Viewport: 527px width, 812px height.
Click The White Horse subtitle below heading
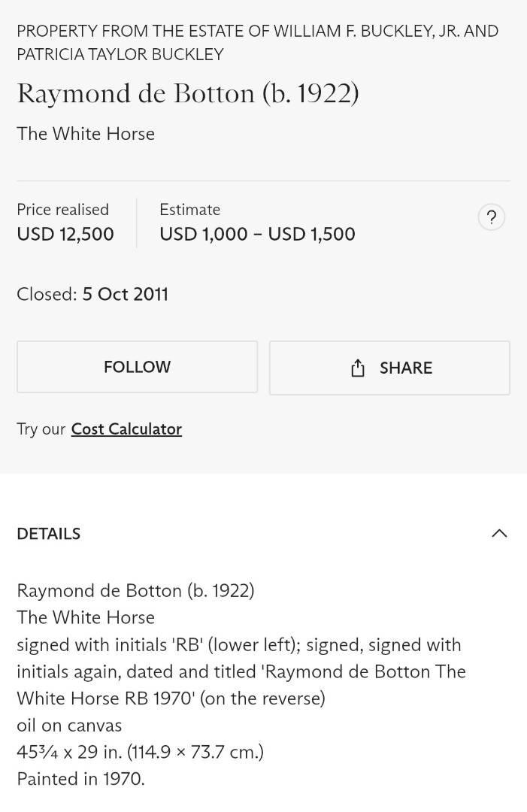pyautogui.click(x=86, y=133)
